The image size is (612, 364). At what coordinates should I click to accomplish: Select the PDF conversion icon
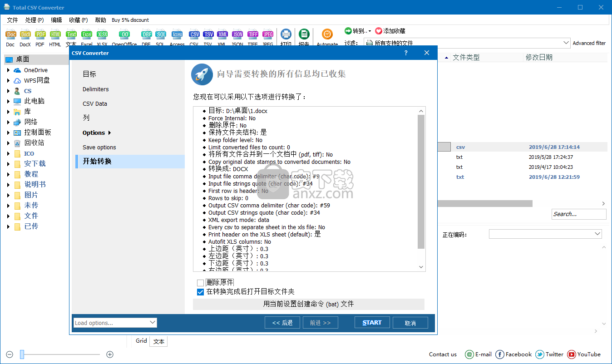(x=40, y=34)
